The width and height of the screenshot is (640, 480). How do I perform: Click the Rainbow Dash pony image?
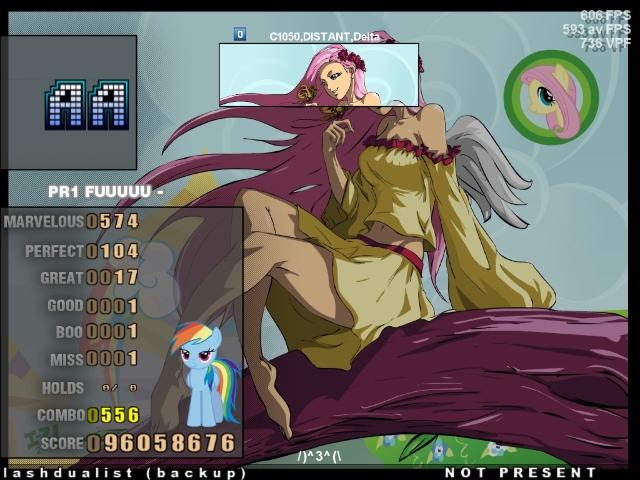coord(204,374)
